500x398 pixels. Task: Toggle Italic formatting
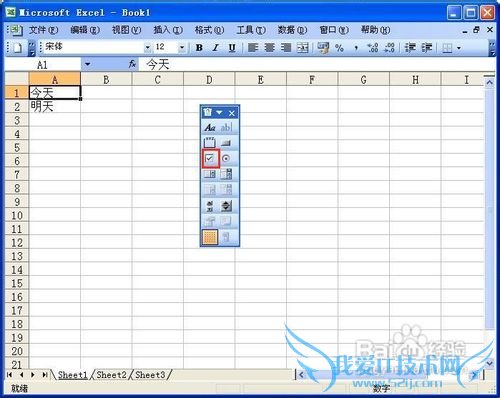pos(216,48)
